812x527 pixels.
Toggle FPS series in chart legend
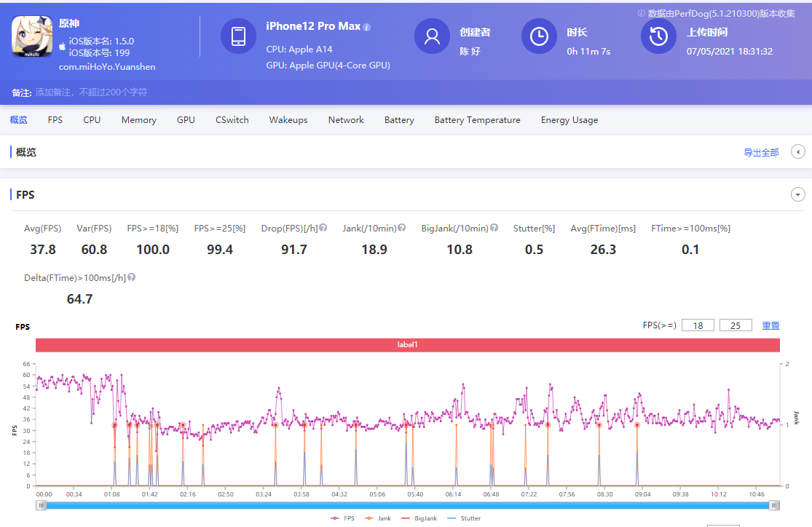pos(343,518)
